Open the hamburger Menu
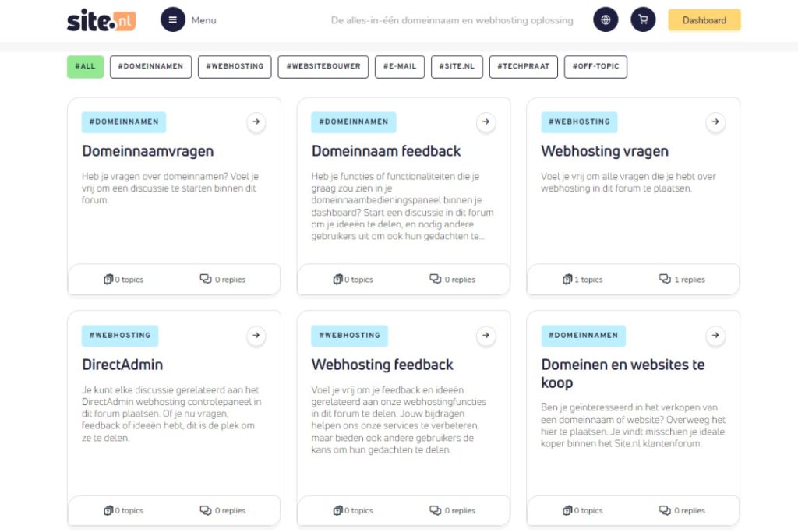The width and height of the screenshot is (798, 532). point(173,19)
